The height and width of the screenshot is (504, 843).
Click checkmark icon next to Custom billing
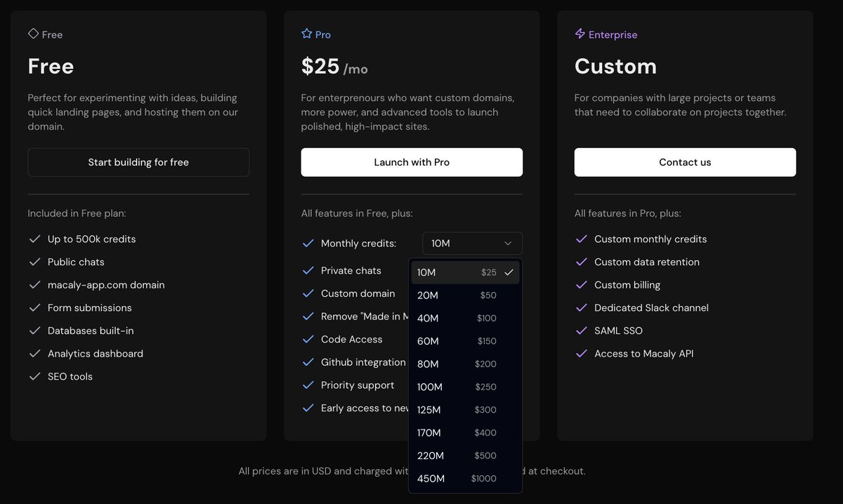(581, 285)
